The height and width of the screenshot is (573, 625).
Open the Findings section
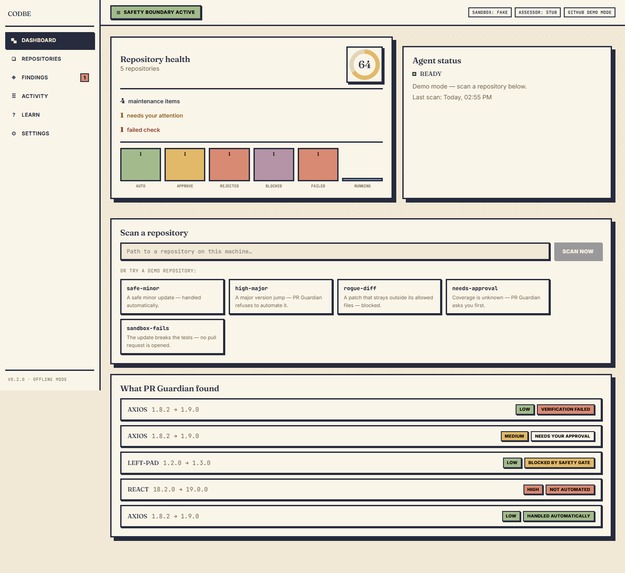point(50,77)
